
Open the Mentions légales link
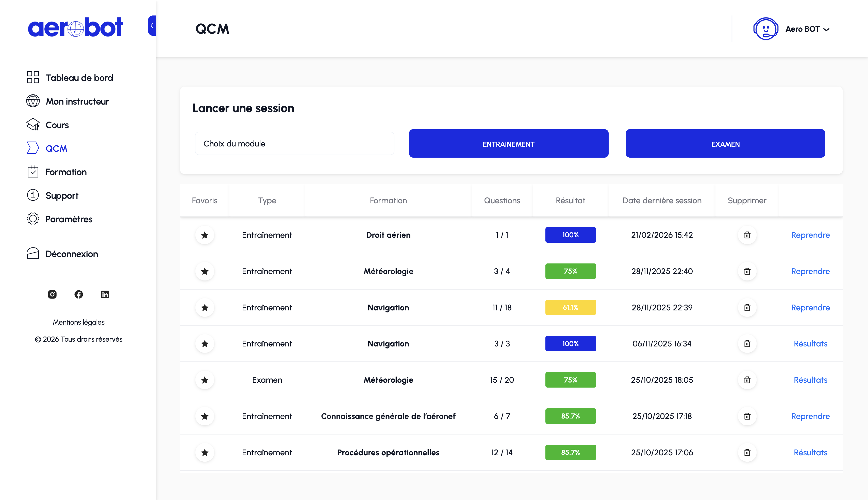click(79, 322)
